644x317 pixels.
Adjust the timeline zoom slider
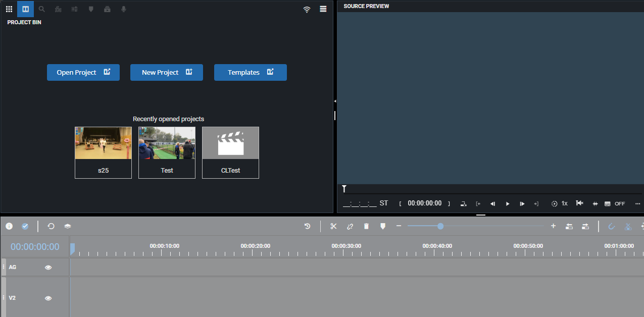[x=441, y=226]
